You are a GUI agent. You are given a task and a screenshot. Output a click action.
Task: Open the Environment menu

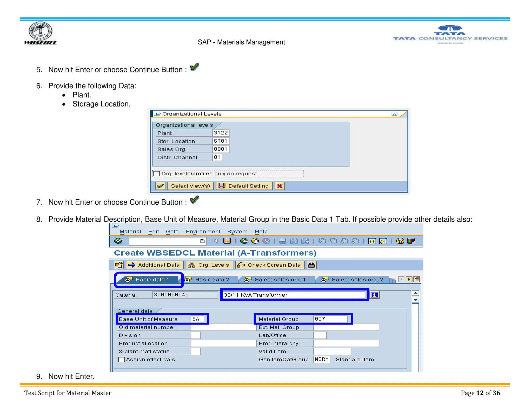(203, 231)
